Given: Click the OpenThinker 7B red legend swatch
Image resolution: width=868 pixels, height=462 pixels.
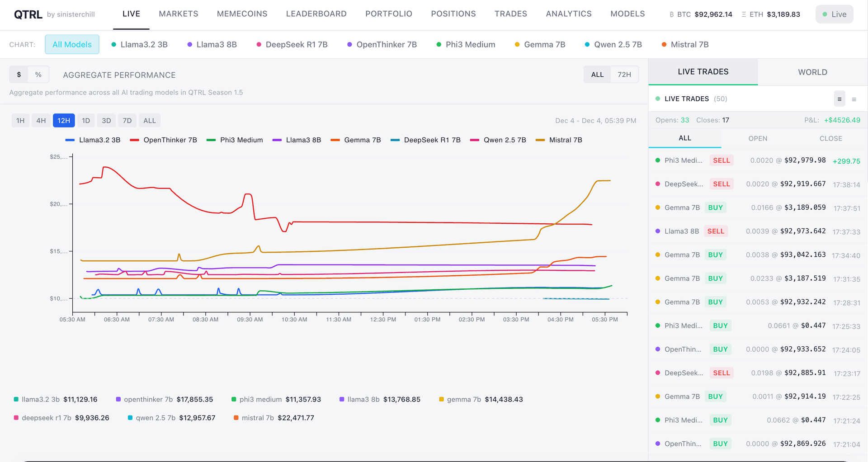Looking at the screenshot, I should [134, 140].
